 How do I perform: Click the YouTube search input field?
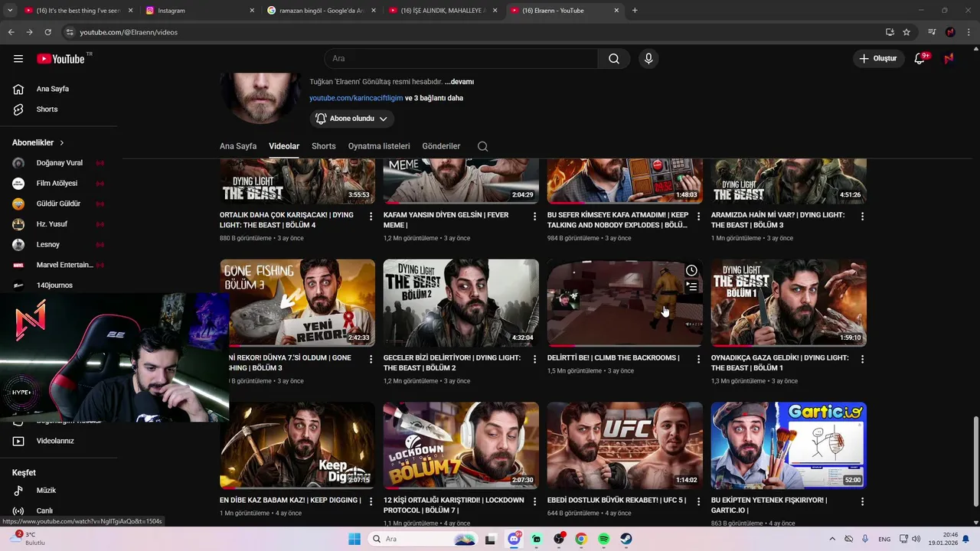461,59
